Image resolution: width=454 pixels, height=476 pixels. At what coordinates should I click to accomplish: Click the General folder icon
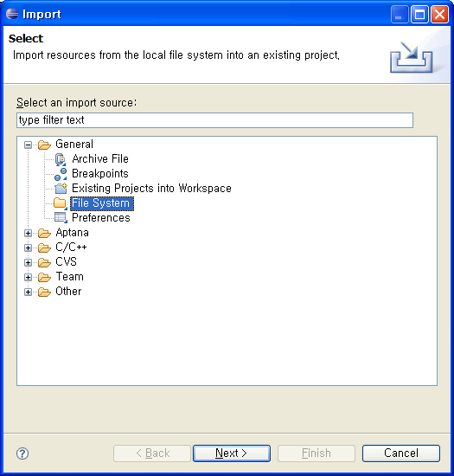(x=44, y=145)
